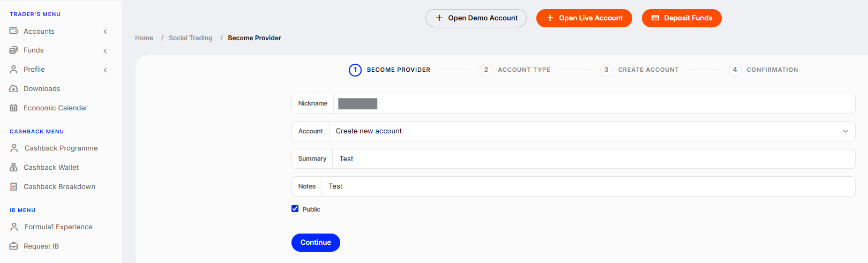Select the BECOME PROVIDER step label
868x263 pixels.
pyautogui.click(x=399, y=70)
